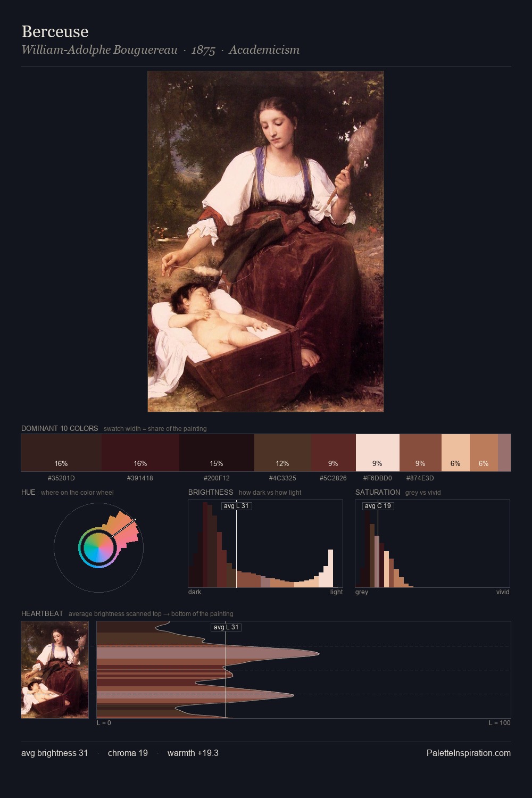The image size is (532, 798).
Task: Click 'avg L 31' label in Heartbeat chart
Action: tap(226, 627)
